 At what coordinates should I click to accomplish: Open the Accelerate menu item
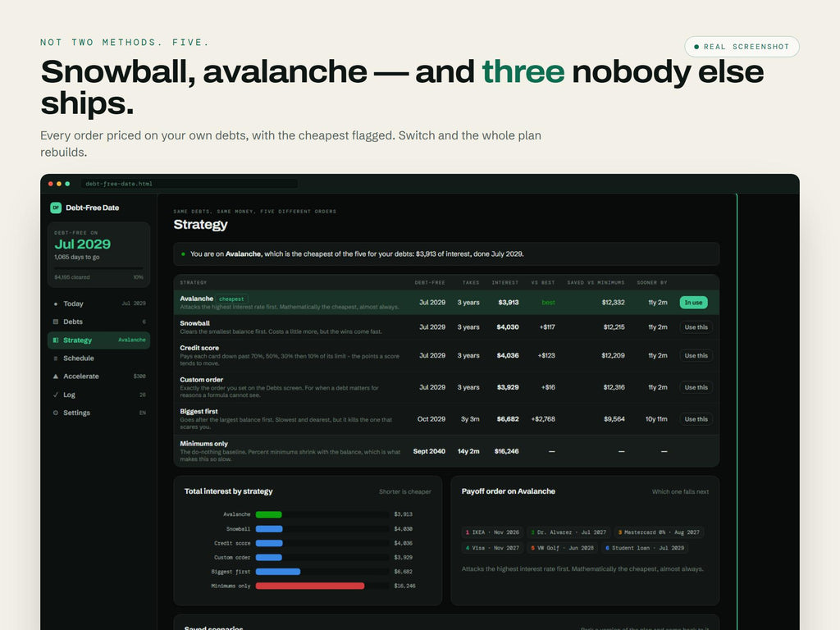pos(98,377)
